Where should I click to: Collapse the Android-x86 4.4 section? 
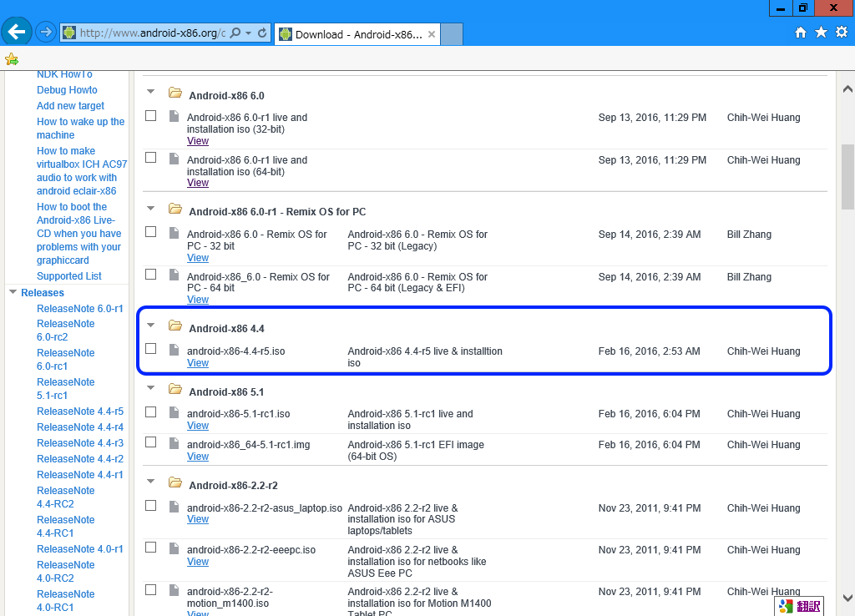(x=151, y=325)
